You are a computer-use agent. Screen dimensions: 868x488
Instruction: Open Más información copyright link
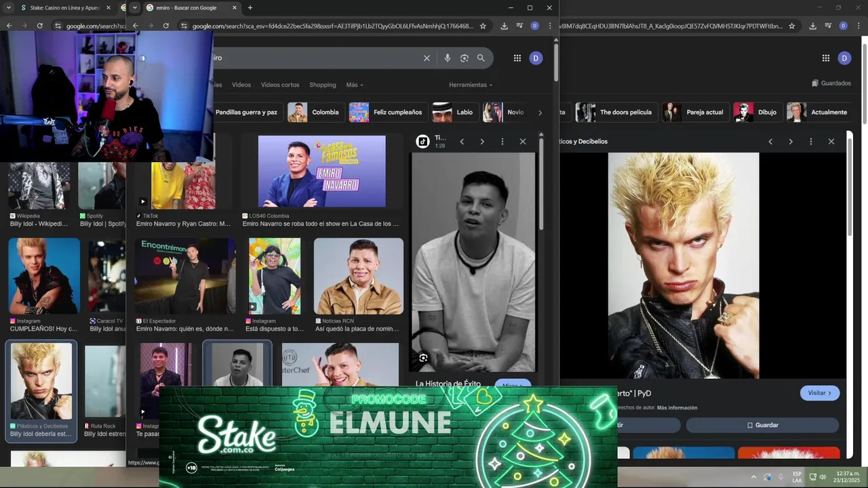[x=677, y=408]
